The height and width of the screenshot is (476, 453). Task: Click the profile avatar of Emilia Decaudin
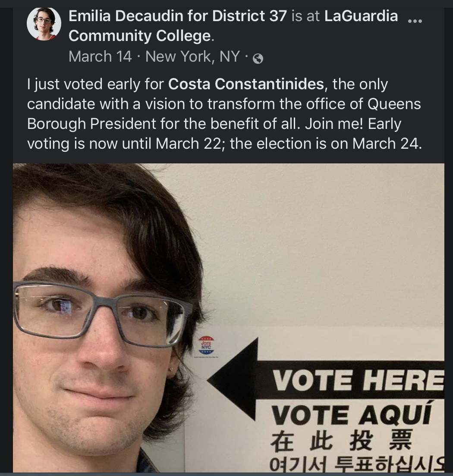coord(44,24)
